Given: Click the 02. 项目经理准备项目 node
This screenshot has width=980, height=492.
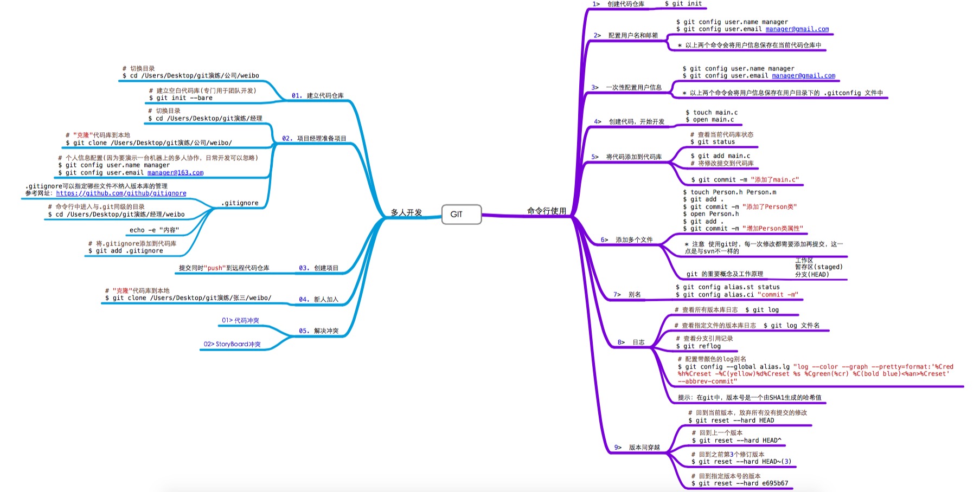Looking at the screenshot, I should [x=314, y=138].
